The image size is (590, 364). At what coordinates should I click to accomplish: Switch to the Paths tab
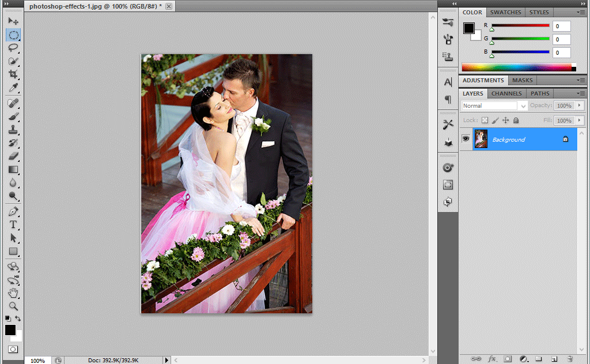point(540,94)
